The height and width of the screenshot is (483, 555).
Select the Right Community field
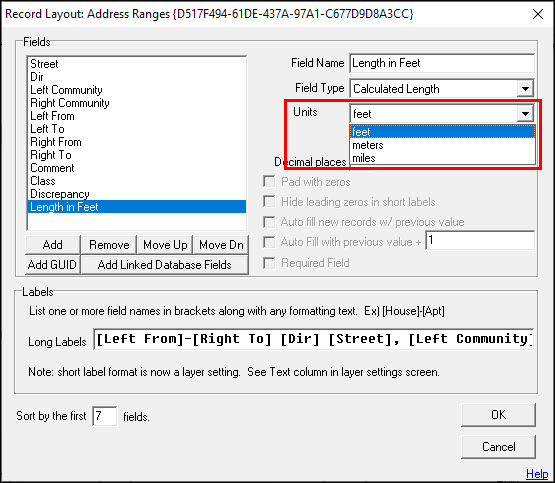tap(137, 103)
